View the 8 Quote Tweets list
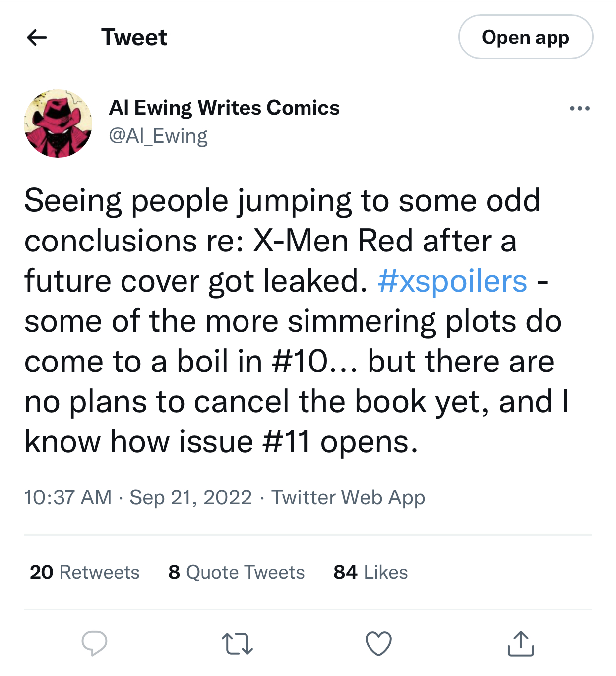The height and width of the screenshot is (676, 616). tap(237, 572)
